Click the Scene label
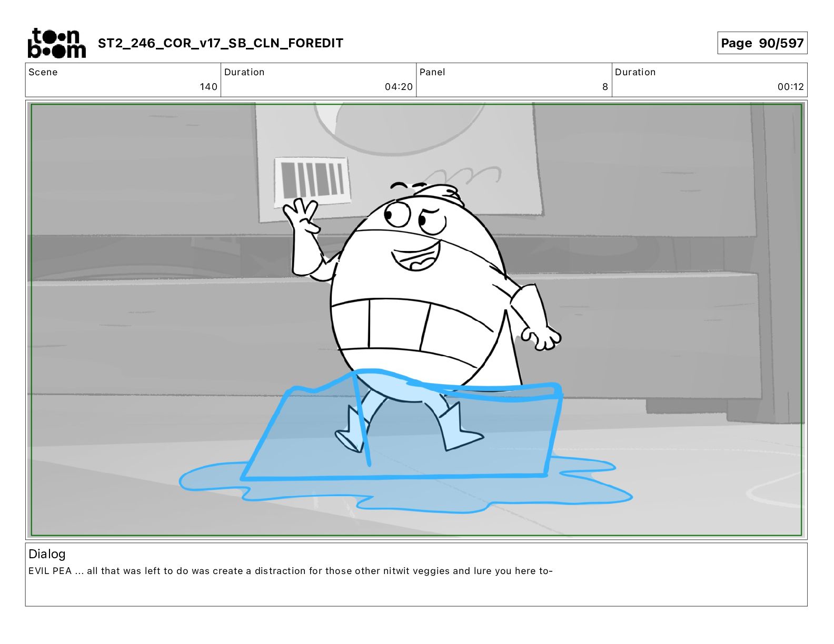This screenshot has height=644, width=834. [x=43, y=72]
